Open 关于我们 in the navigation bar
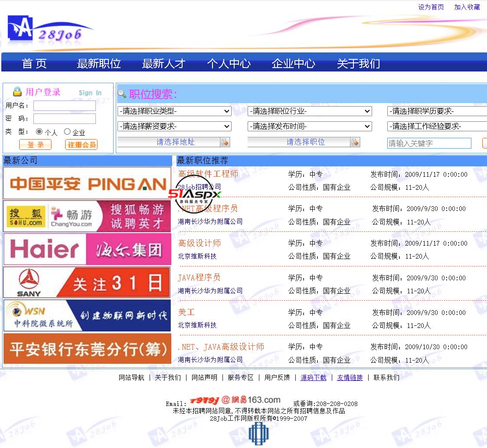This screenshot has height=448, width=487. point(358,64)
